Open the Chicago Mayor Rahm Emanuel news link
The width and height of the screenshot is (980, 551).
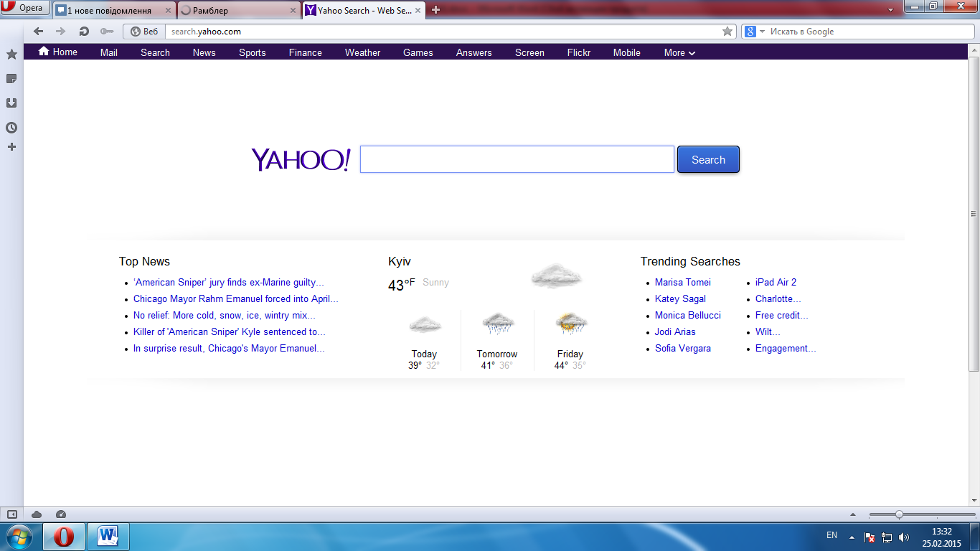pos(236,298)
